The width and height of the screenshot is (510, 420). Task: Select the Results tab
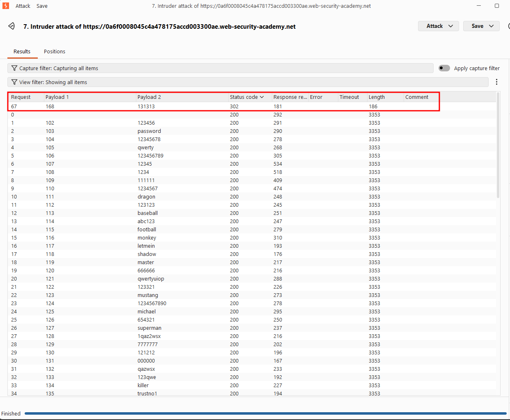click(x=22, y=52)
